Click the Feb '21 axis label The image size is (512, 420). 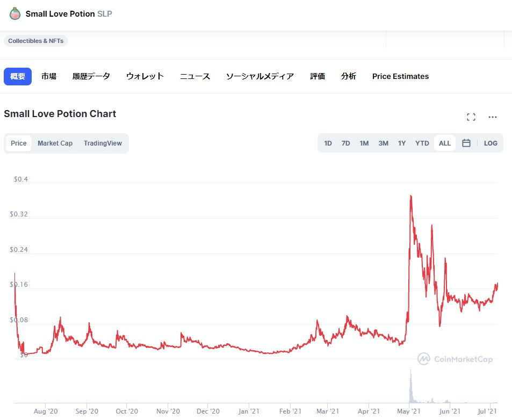[x=290, y=411]
